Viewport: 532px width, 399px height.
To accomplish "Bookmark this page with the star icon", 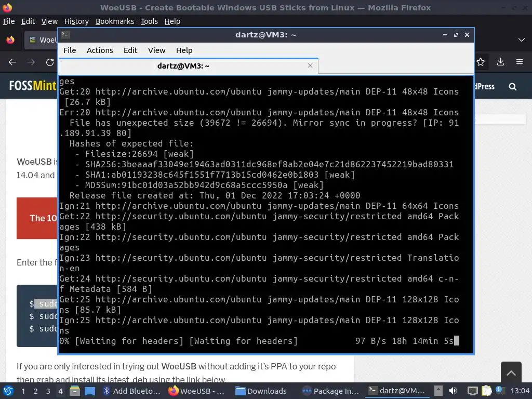I will click(481, 62).
